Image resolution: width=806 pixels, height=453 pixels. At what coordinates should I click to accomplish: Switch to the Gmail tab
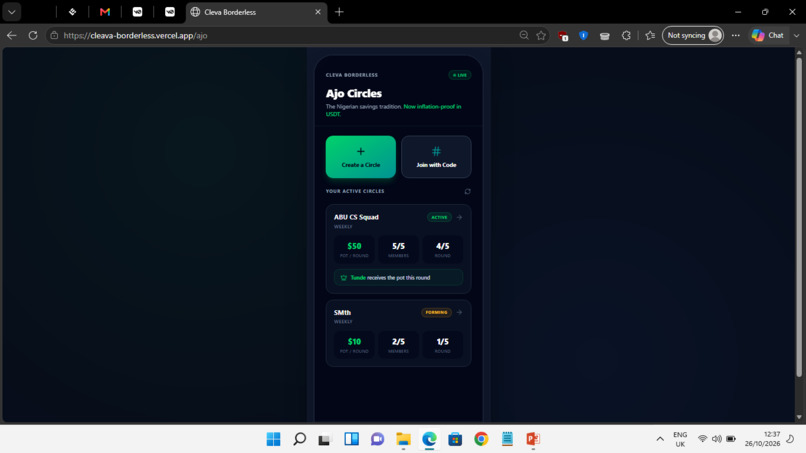tap(105, 12)
